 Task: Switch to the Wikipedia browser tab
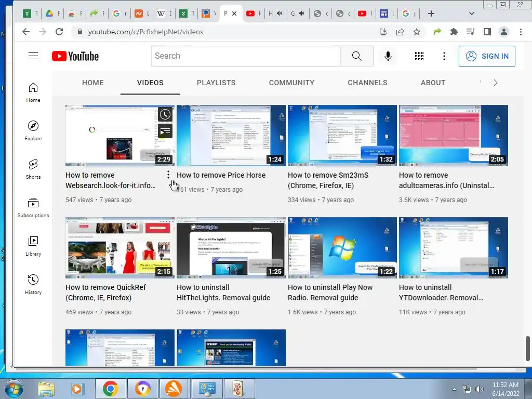(165, 14)
